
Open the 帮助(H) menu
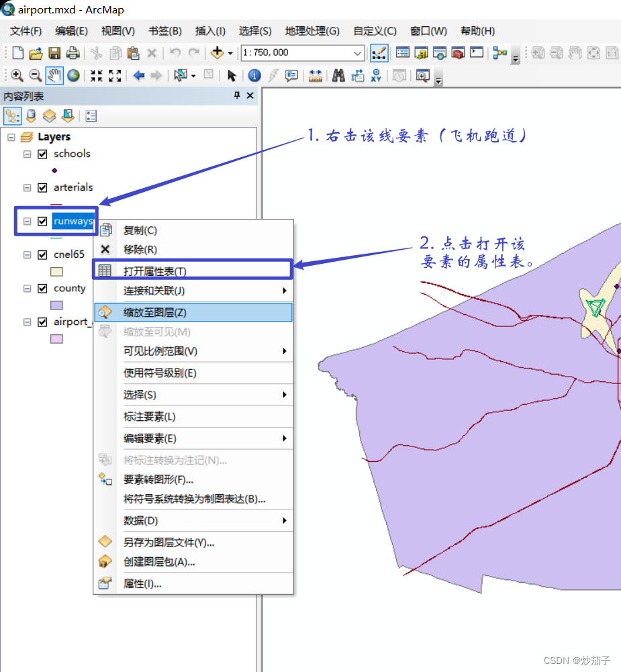pos(478,31)
